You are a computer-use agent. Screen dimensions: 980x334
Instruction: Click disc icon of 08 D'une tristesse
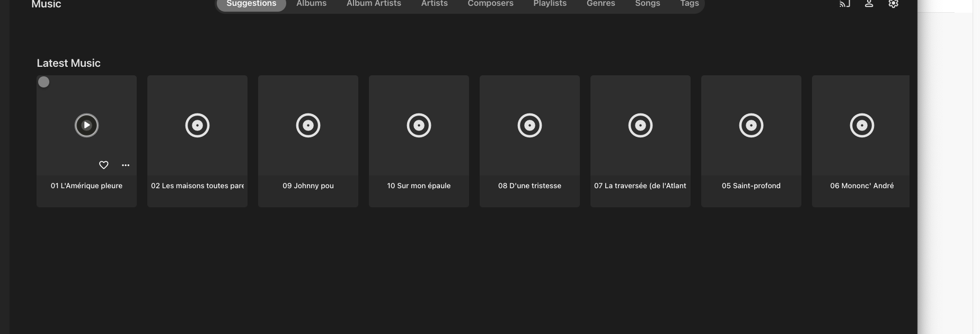tap(529, 126)
